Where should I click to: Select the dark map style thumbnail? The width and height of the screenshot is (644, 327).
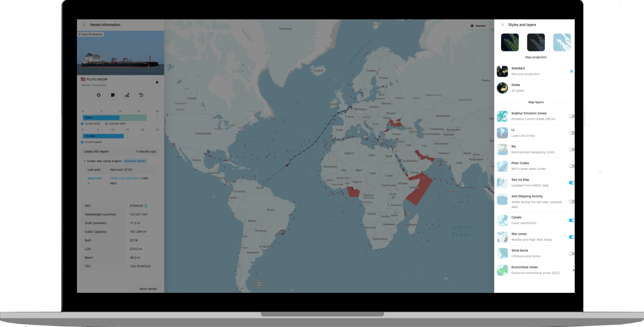click(x=535, y=42)
